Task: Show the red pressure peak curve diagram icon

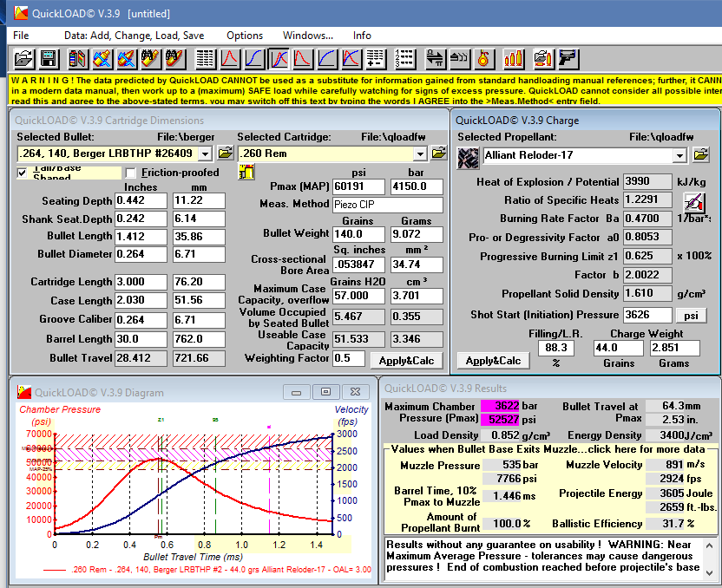Action: pyautogui.click(x=229, y=58)
